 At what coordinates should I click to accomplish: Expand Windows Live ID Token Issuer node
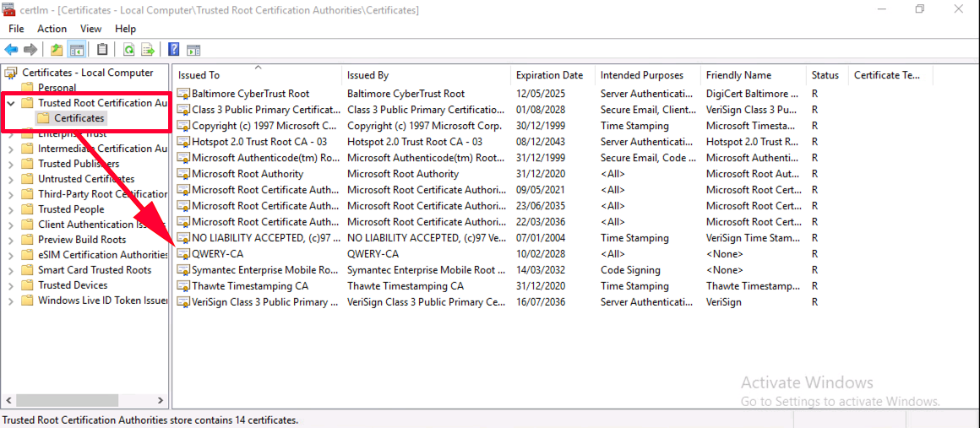pos(11,300)
